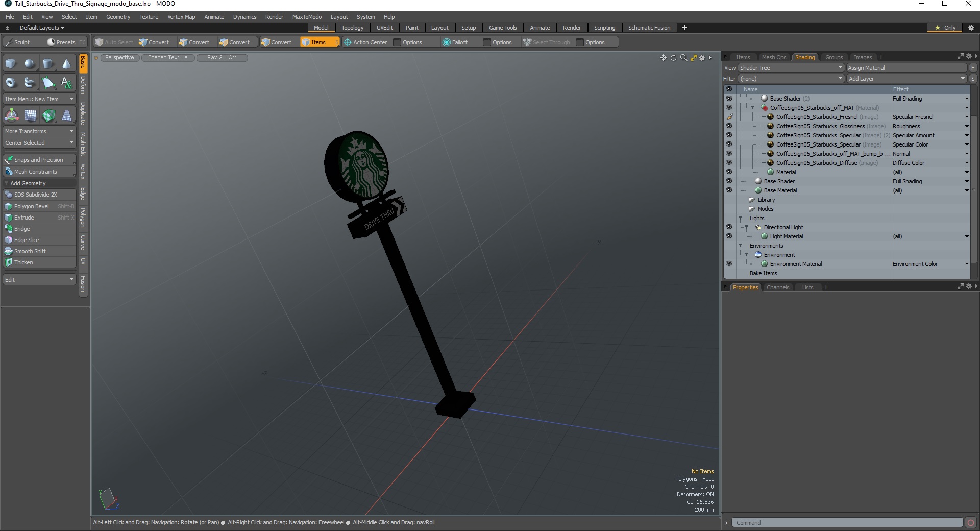Image resolution: width=980 pixels, height=531 pixels.
Task: Open the layout settings gear at top right
Action: tap(971, 28)
